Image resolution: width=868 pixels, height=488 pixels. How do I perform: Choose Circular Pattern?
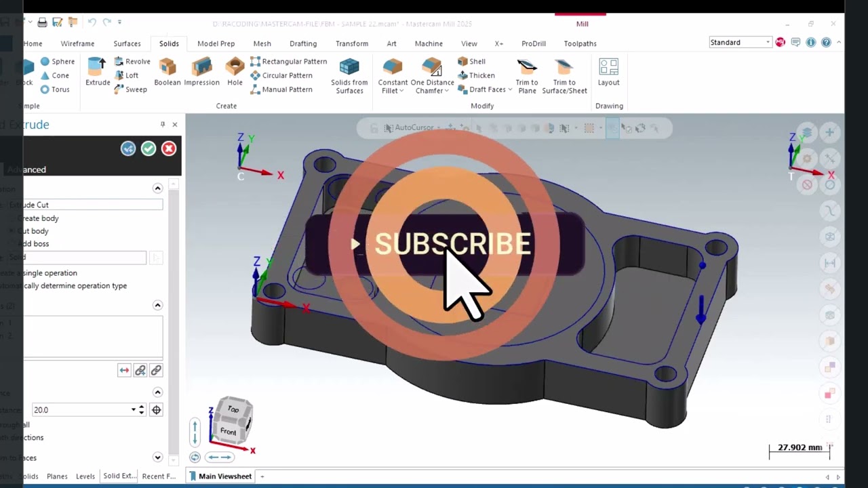pos(281,75)
